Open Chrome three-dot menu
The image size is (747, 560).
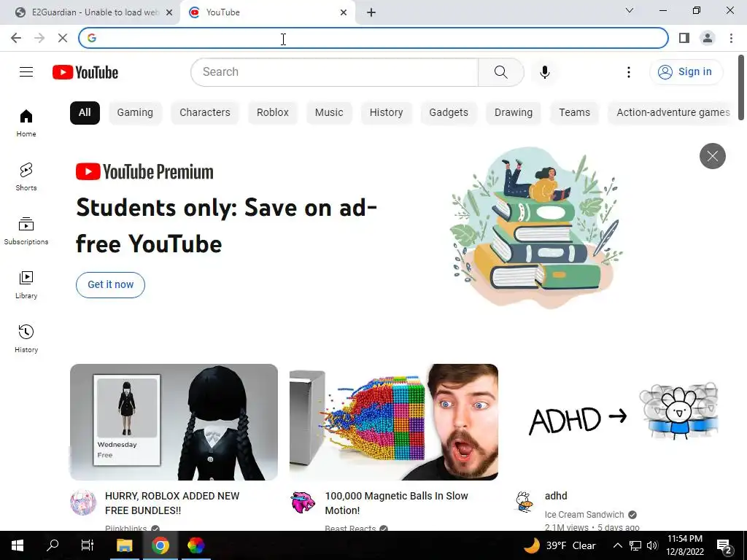click(x=731, y=38)
